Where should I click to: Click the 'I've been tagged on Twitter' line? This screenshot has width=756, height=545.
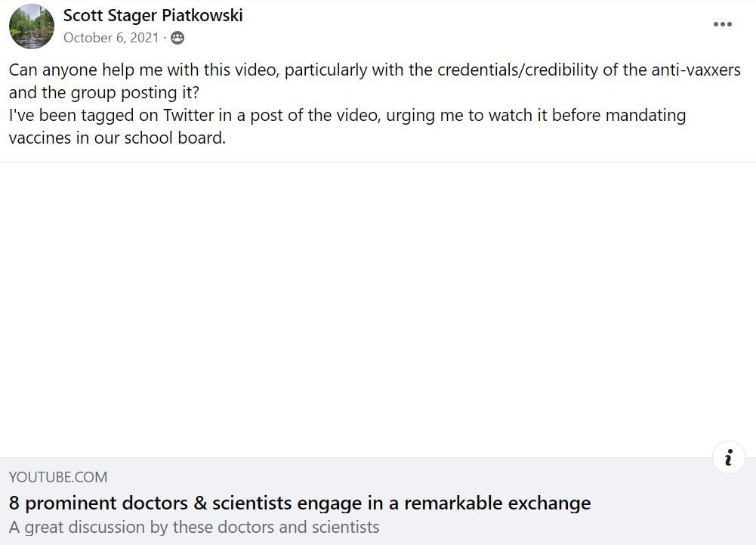347,116
